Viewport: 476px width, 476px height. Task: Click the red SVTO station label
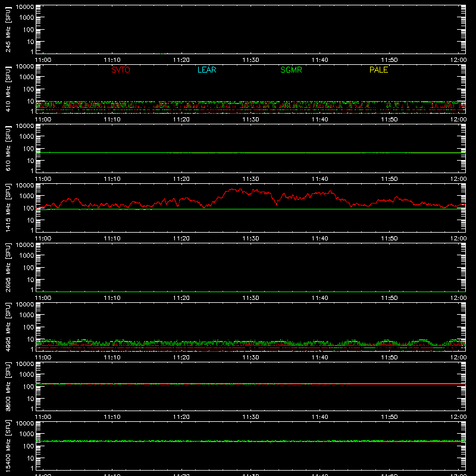pos(121,70)
